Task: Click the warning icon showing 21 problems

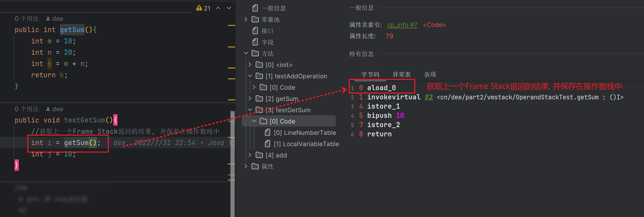Action: [199, 8]
